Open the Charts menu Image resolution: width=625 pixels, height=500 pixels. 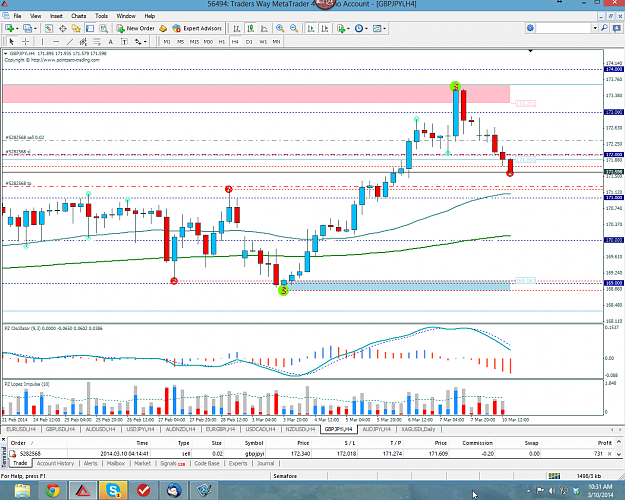(x=79, y=16)
